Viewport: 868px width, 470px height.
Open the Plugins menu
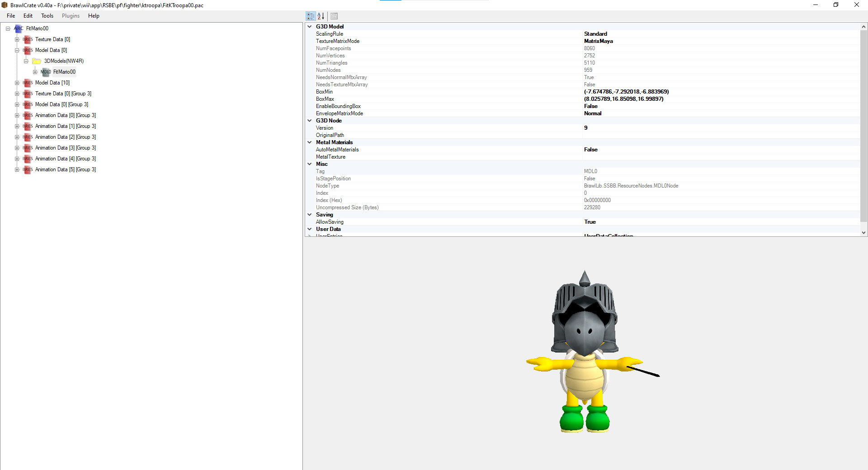tap(70, 16)
